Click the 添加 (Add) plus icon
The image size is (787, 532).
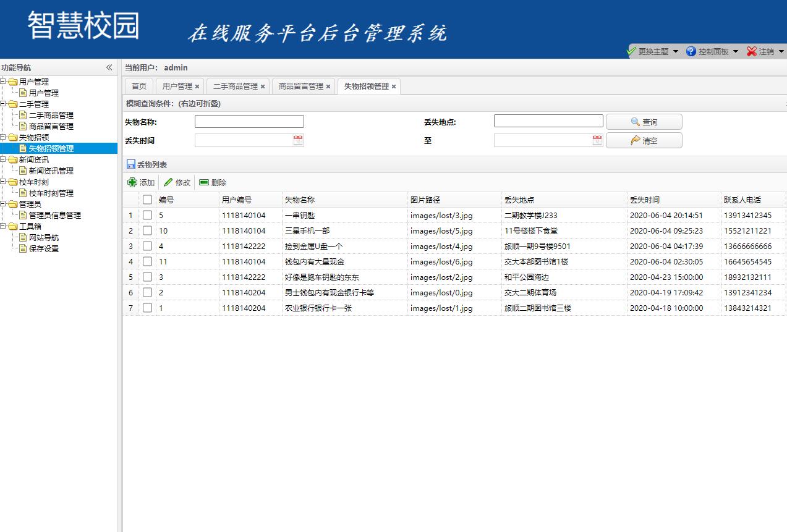(132, 182)
